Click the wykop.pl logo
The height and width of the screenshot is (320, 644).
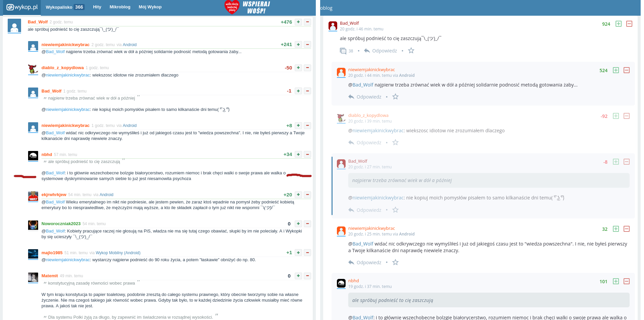22,7
